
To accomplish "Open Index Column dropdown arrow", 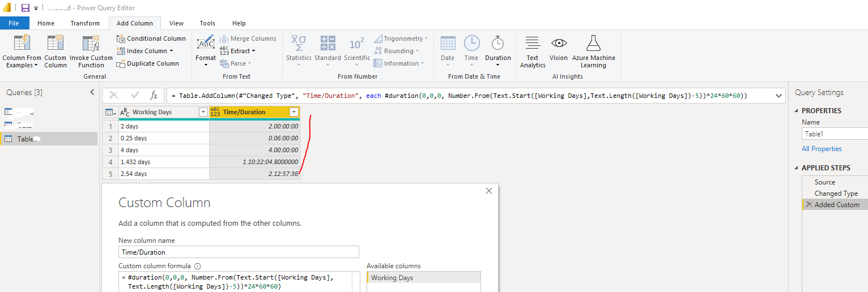I will click(x=172, y=51).
